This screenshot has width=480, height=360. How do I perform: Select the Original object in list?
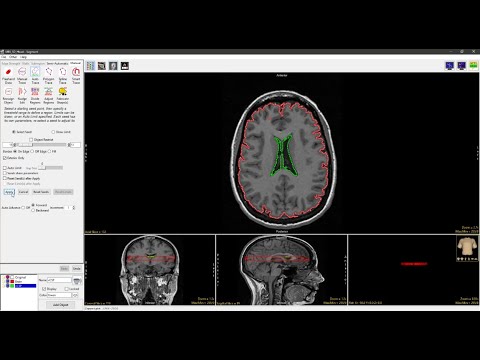[x=20, y=277]
